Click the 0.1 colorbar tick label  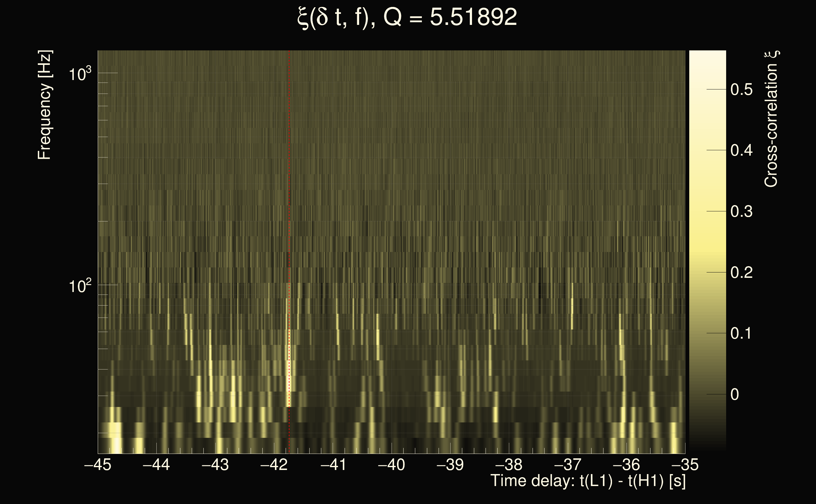(x=741, y=333)
